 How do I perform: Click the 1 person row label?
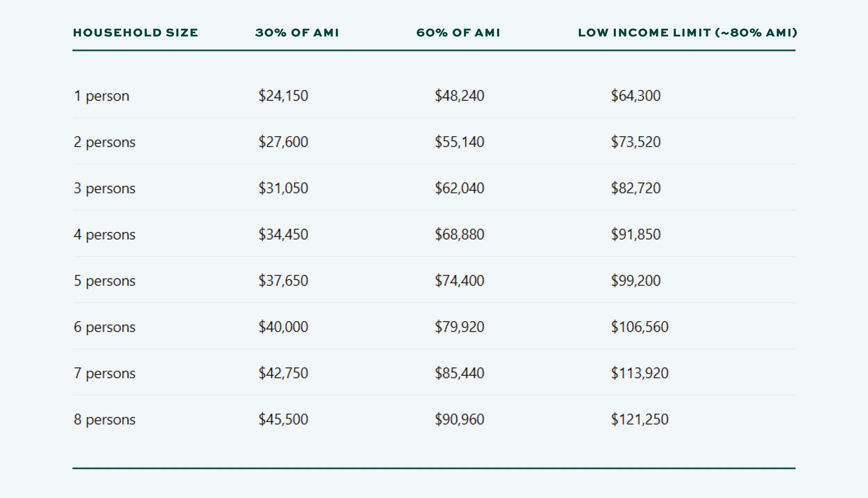[x=101, y=96]
